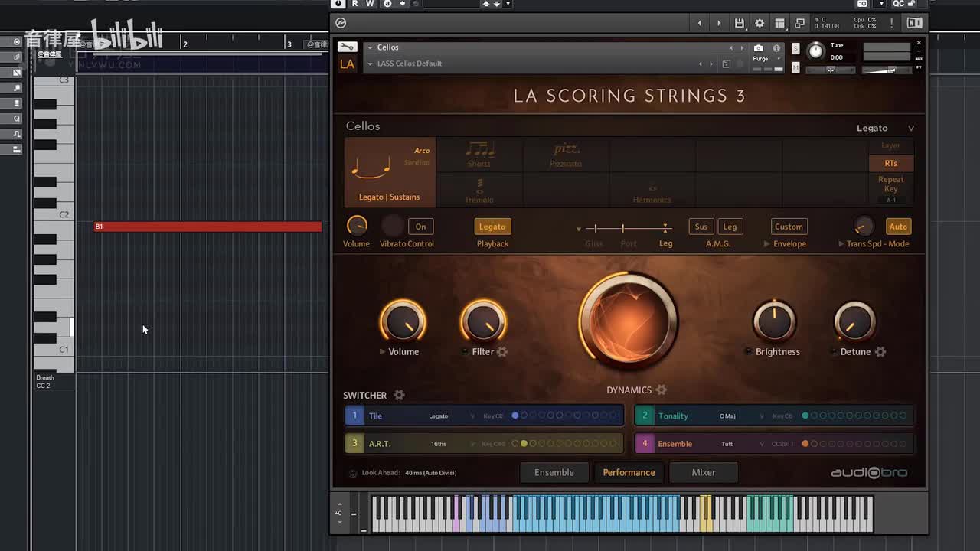This screenshot has height=551, width=980.
Task: Select the Pizzicato articulation icon
Action: click(x=566, y=148)
